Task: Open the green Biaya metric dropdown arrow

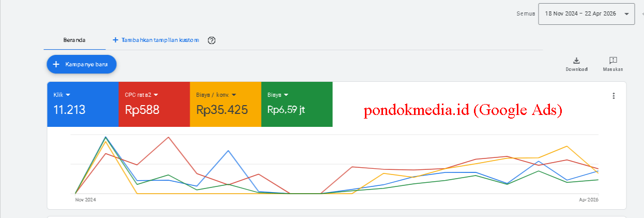Action: point(286,95)
